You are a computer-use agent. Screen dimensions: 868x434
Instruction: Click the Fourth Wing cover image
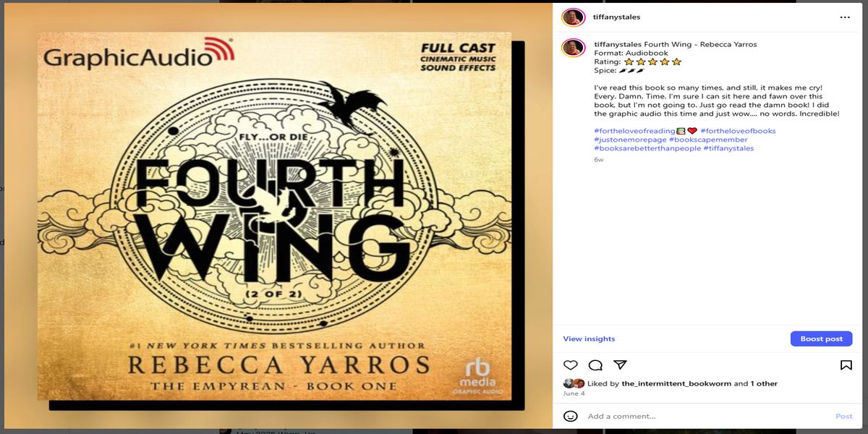[x=275, y=216]
